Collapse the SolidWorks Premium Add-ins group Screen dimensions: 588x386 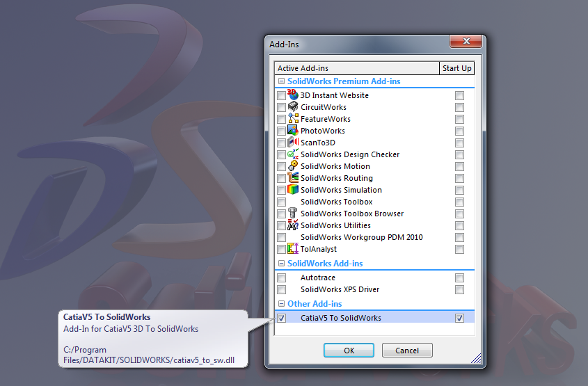pos(281,81)
